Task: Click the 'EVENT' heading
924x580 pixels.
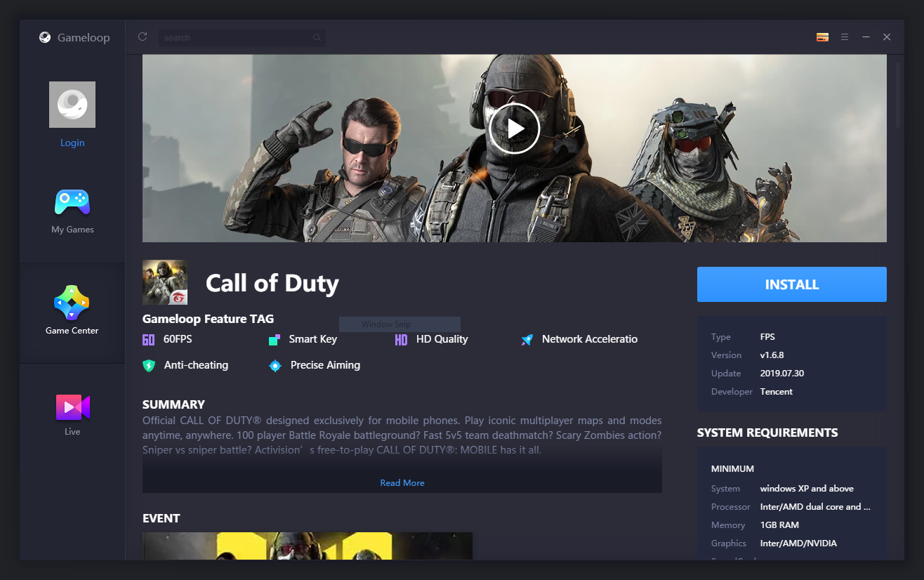Action: click(161, 518)
